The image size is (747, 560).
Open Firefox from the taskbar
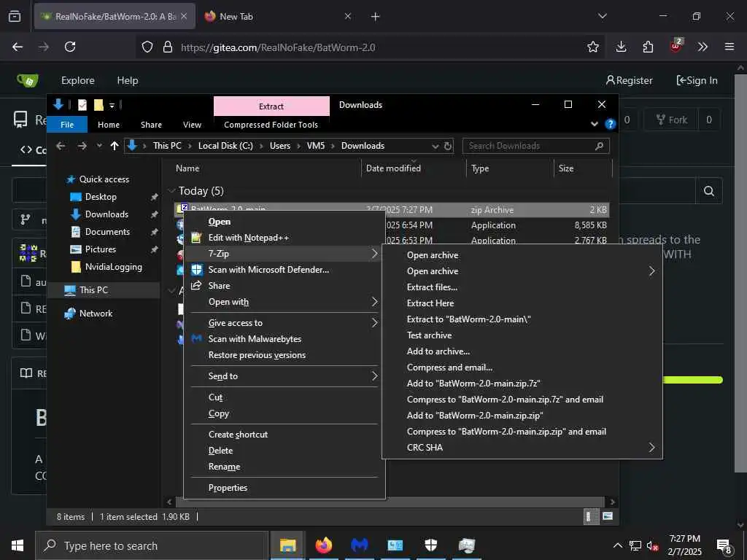[x=323, y=545]
